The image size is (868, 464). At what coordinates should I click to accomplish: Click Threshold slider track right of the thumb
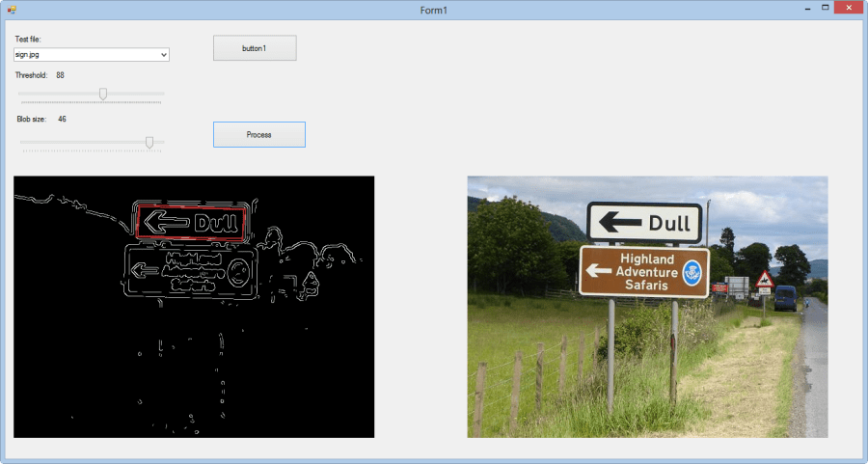tap(135, 94)
